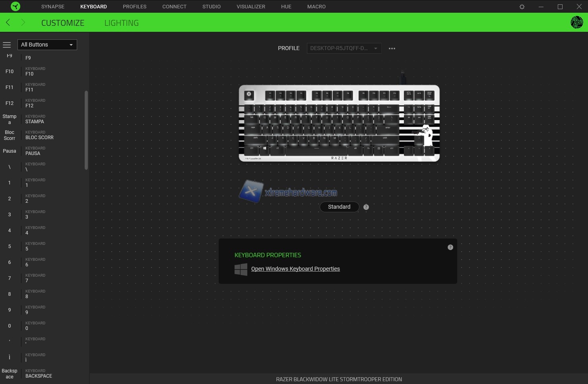This screenshot has height=384, width=588.
Task: Switch to the LIGHTING tab
Action: 121,23
